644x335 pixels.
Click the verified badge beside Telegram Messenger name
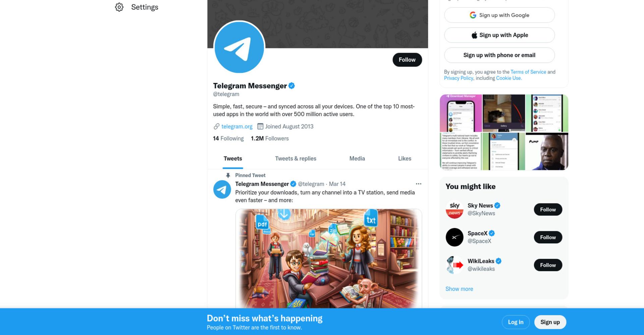(291, 86)
